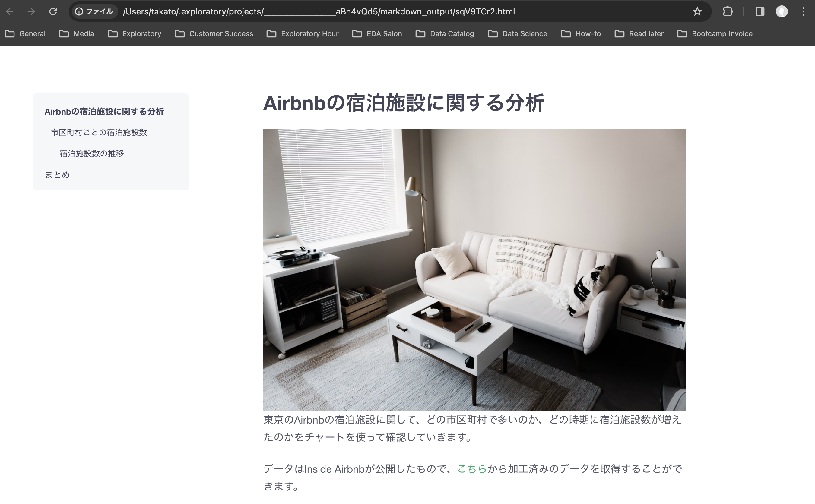The height and width of the screenshot is (504, 815).
Task: Jump to 宿泊施設数の推移 section
Action: 92,153
